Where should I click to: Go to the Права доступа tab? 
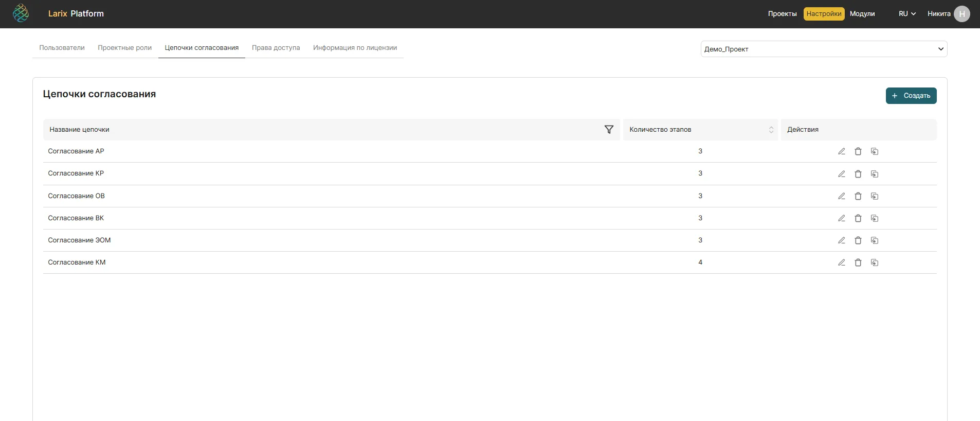[276, 48]
